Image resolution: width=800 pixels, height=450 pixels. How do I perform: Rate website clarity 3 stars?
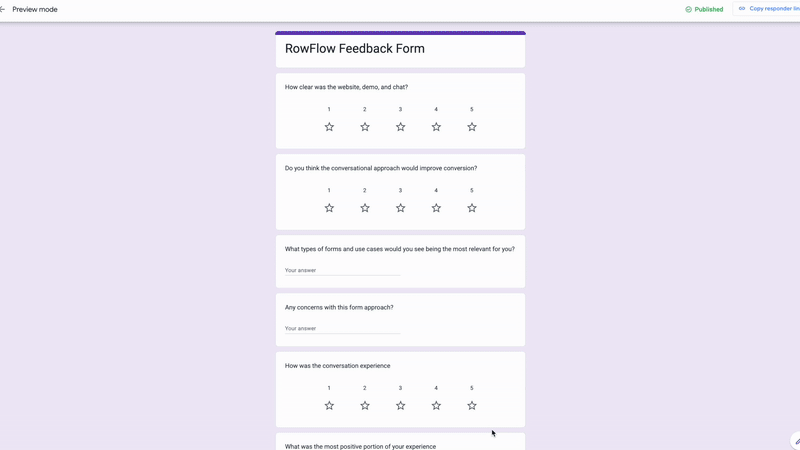[400, 127]
